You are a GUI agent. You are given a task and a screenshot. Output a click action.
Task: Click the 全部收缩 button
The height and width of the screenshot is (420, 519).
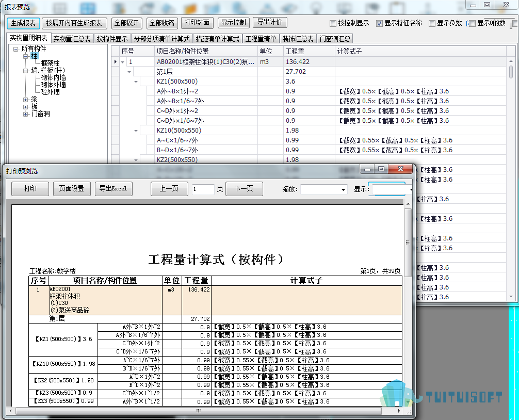tap(162, 23)
